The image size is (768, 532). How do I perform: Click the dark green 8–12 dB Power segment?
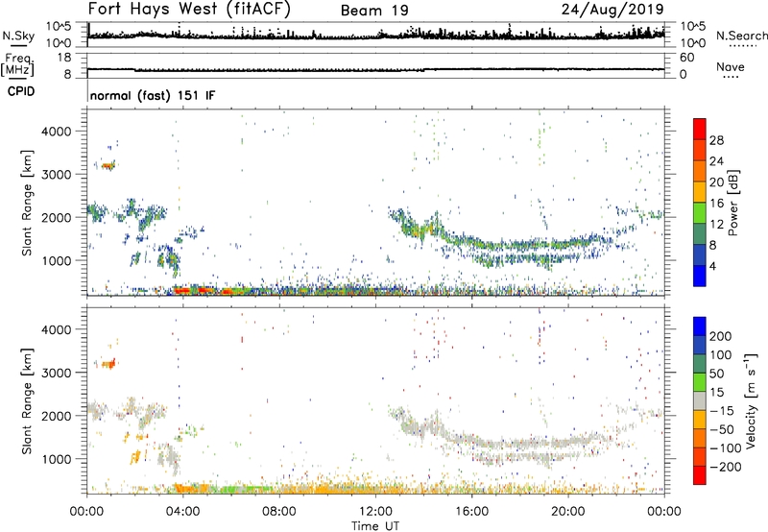click(700, 234)
